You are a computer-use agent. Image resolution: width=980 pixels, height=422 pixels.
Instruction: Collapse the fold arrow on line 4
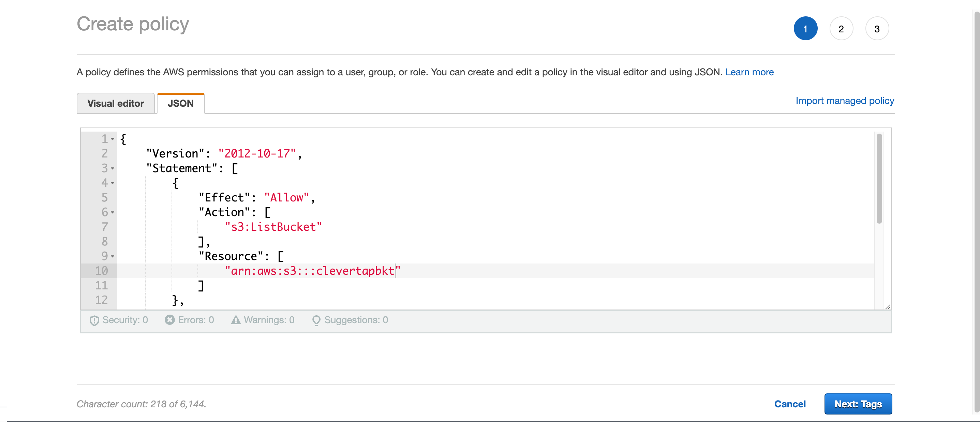(113, 183)
